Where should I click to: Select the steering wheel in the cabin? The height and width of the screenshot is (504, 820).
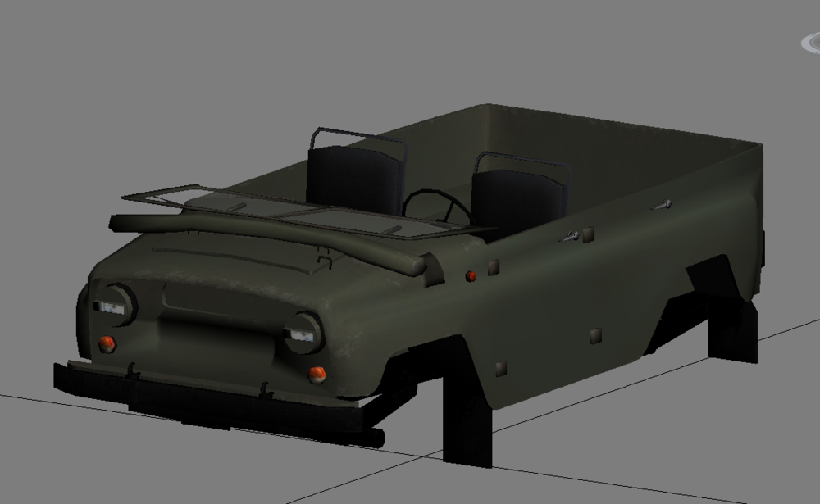(438, 207)
